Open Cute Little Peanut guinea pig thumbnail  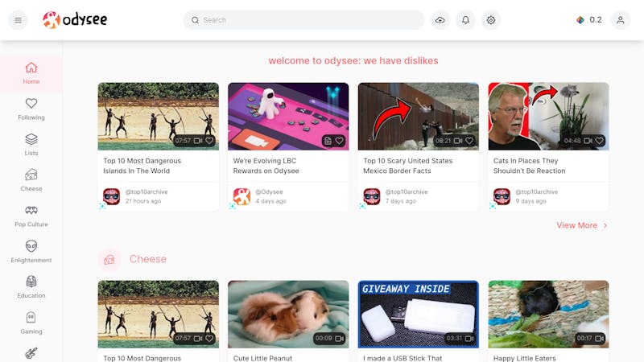288,314
